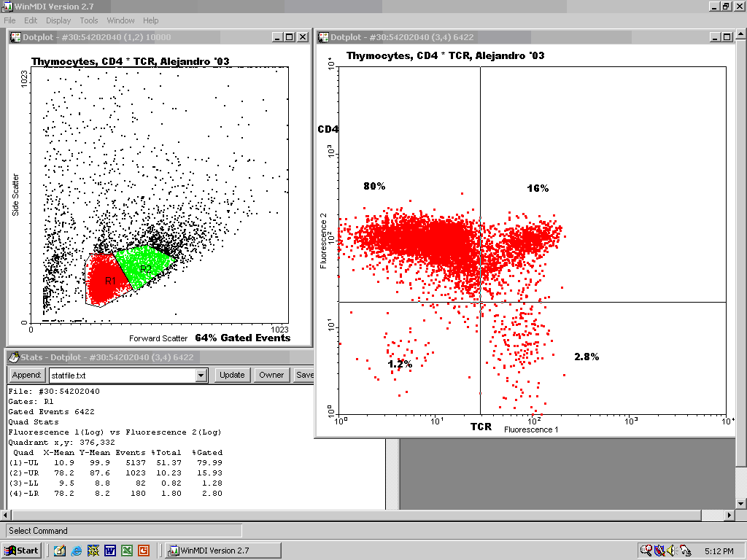This screenshot has width=747, height=560.
Task: Click the volume speaker tray icon
Action: pos(670,551)
